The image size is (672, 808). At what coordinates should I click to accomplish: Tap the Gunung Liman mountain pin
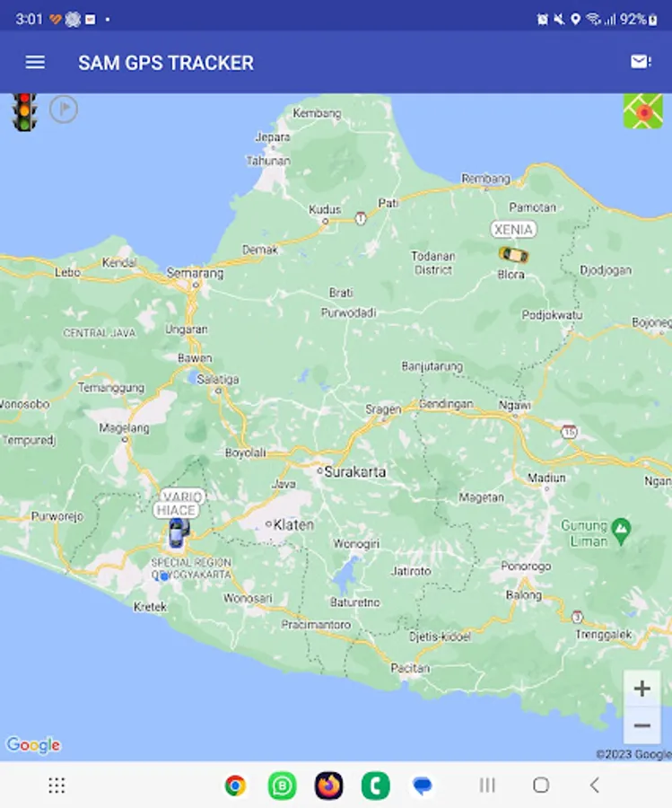[x=622, y=531]
